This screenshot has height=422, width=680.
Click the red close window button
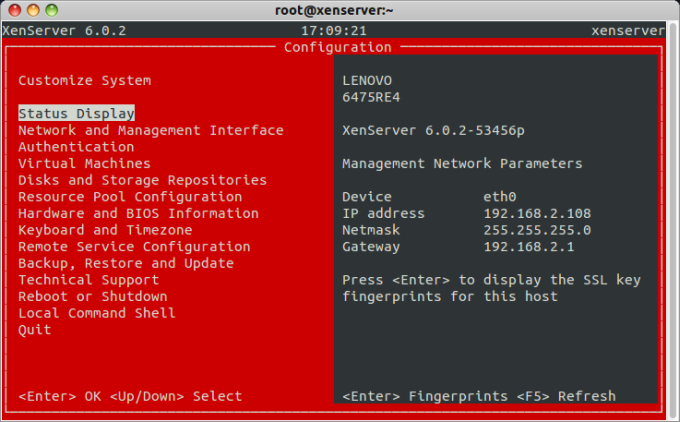[x=15, y=10]
